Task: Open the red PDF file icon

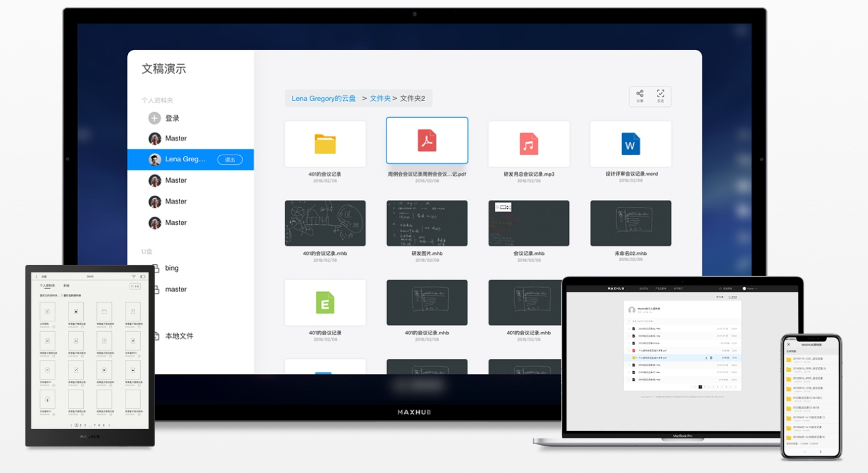Action: click(x=427, y=140)
